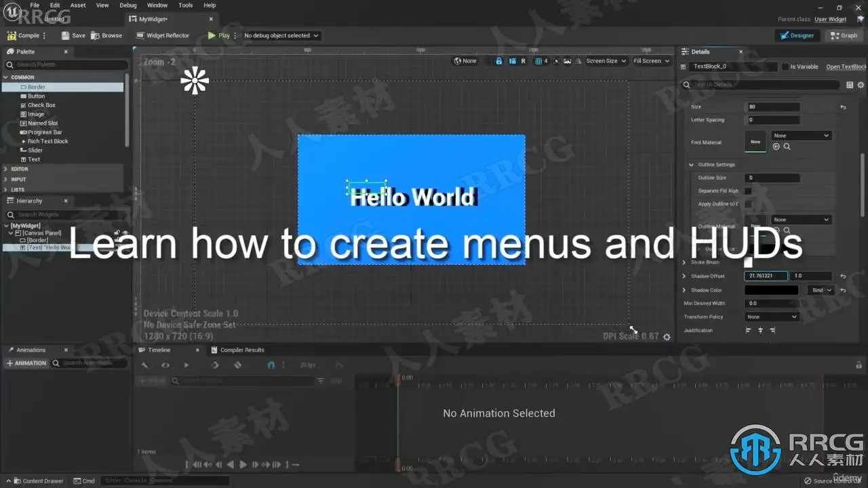
Task: Open Shadow Color Bind dropdown
Action: point(821,290)
